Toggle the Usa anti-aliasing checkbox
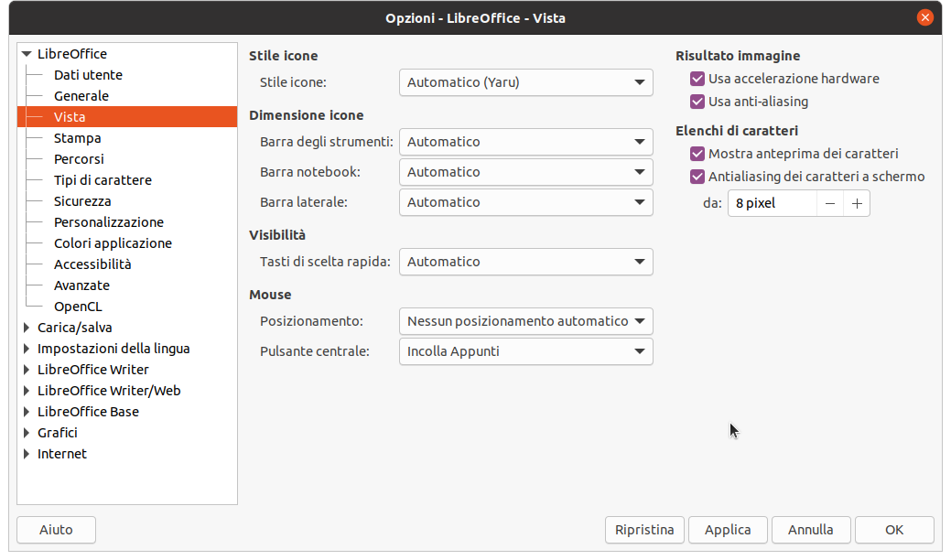Viewport: 951px width, 560px height. (698, 102)
